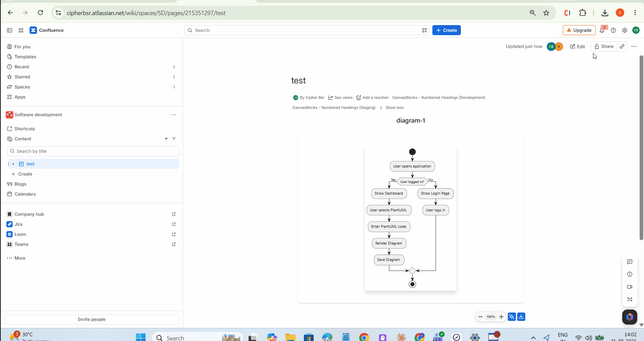The height and width of the screenshot is (341, 644).
Task: Open the content filter icon
Action: 174,139
